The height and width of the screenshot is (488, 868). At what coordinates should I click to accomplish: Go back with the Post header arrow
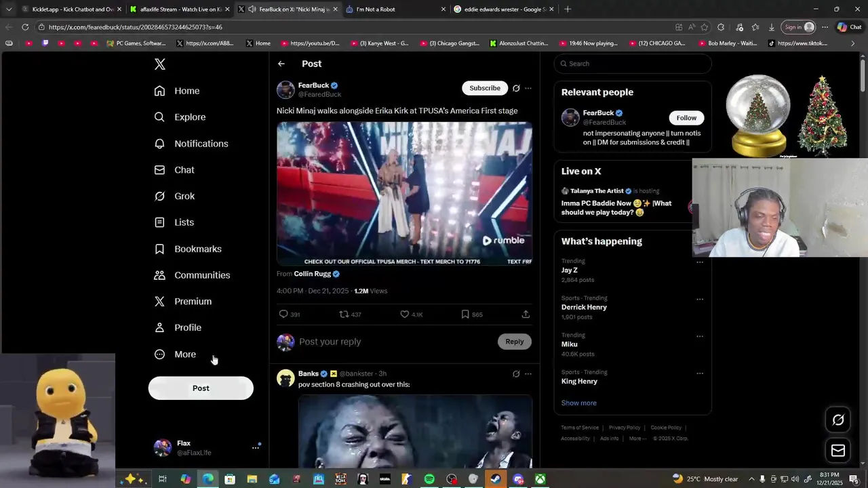[x=281, y=64]
